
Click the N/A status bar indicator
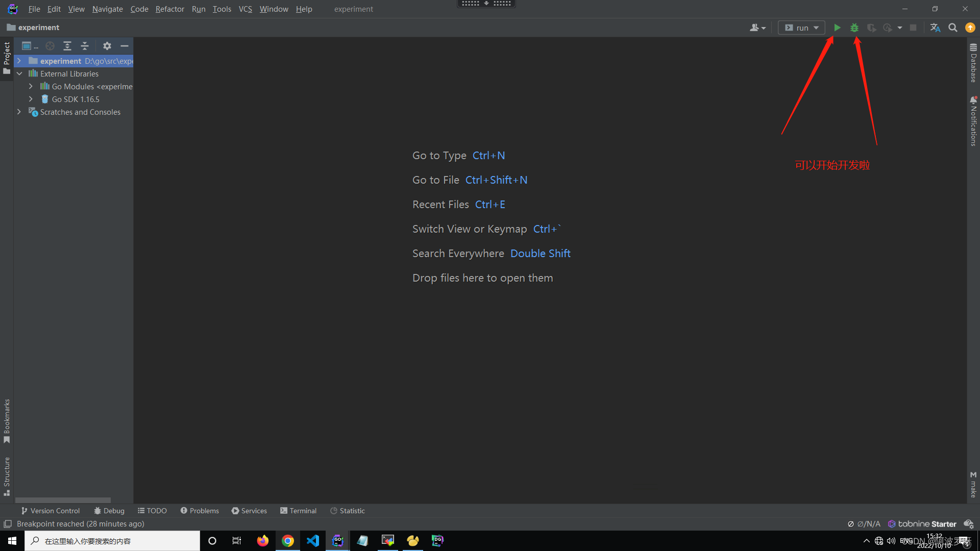(x=864, y=524)
